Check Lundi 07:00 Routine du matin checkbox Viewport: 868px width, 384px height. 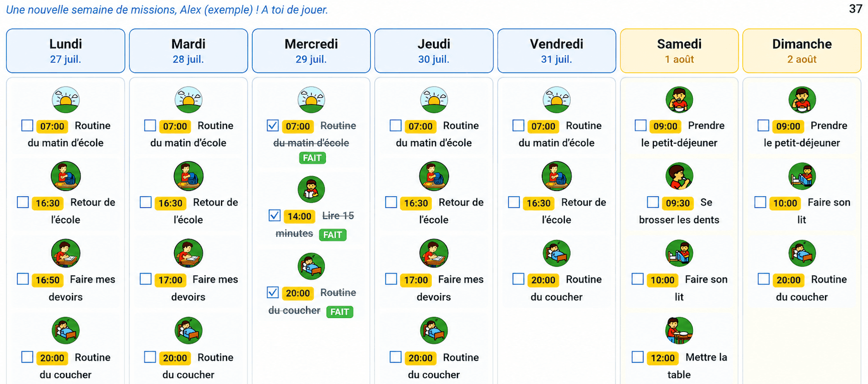point(28,125)
